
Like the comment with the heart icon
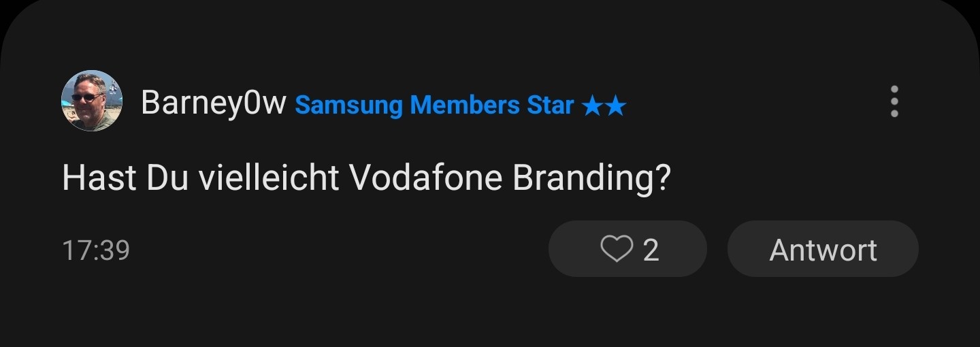click(617, 249)
